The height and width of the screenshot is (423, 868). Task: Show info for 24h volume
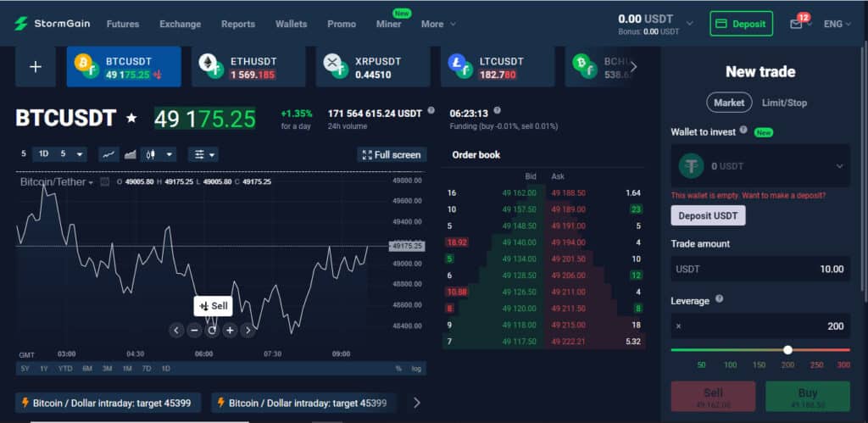click(431, 110)
